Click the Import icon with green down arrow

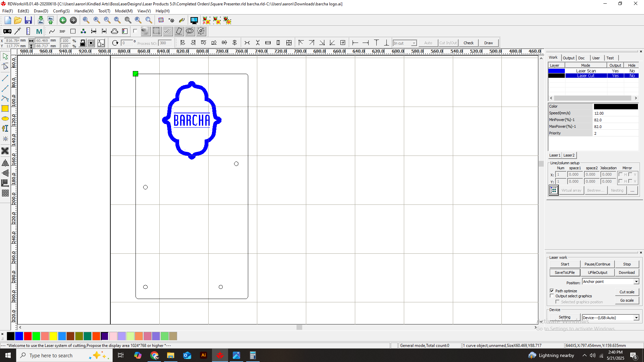41,20
